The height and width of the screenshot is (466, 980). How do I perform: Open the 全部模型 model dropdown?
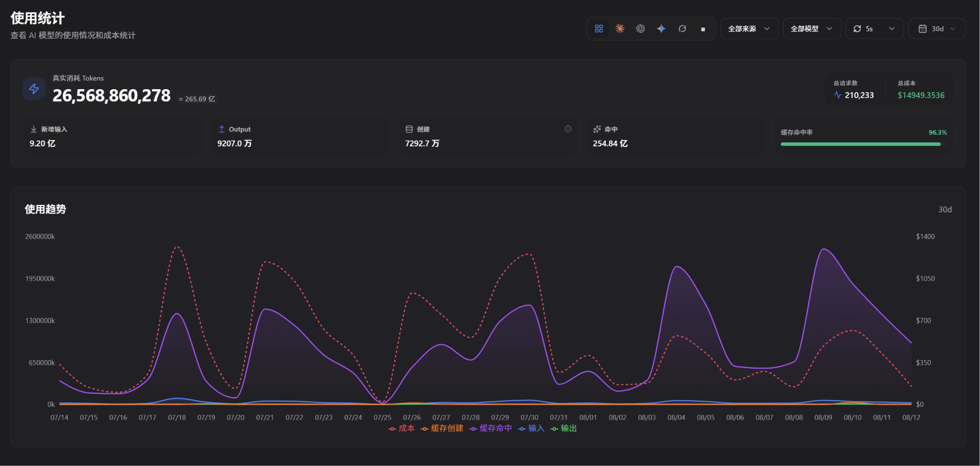(x=812, y=28)
